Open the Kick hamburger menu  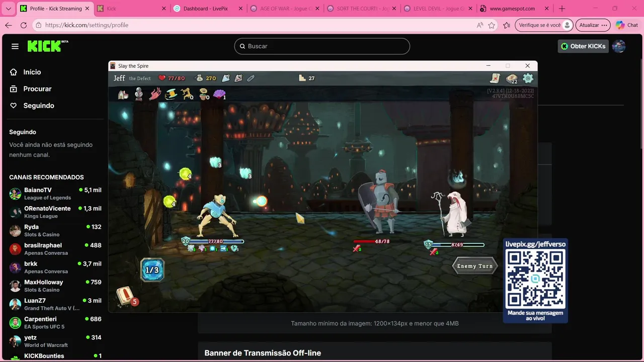pyautogui.click(x=15, y=46)
